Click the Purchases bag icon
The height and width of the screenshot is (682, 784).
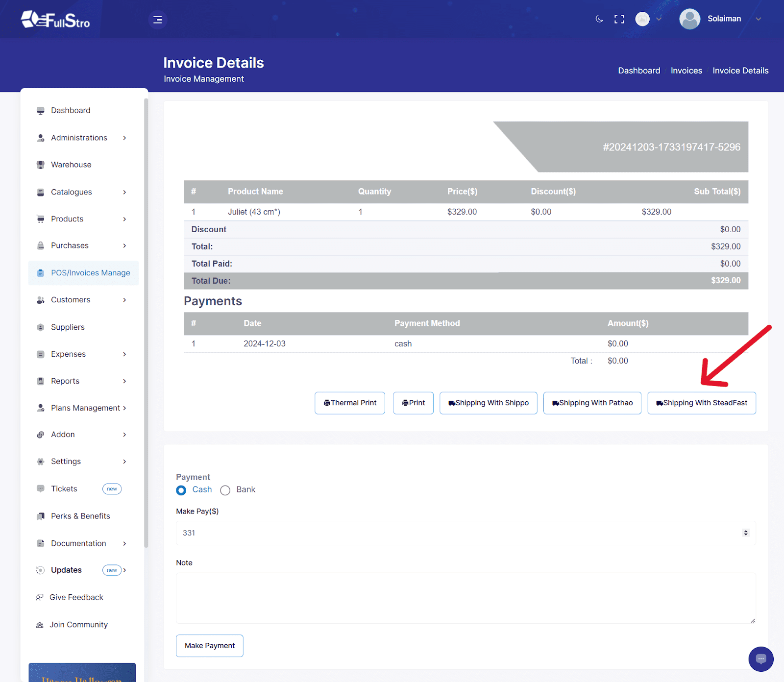pos(41,246)
